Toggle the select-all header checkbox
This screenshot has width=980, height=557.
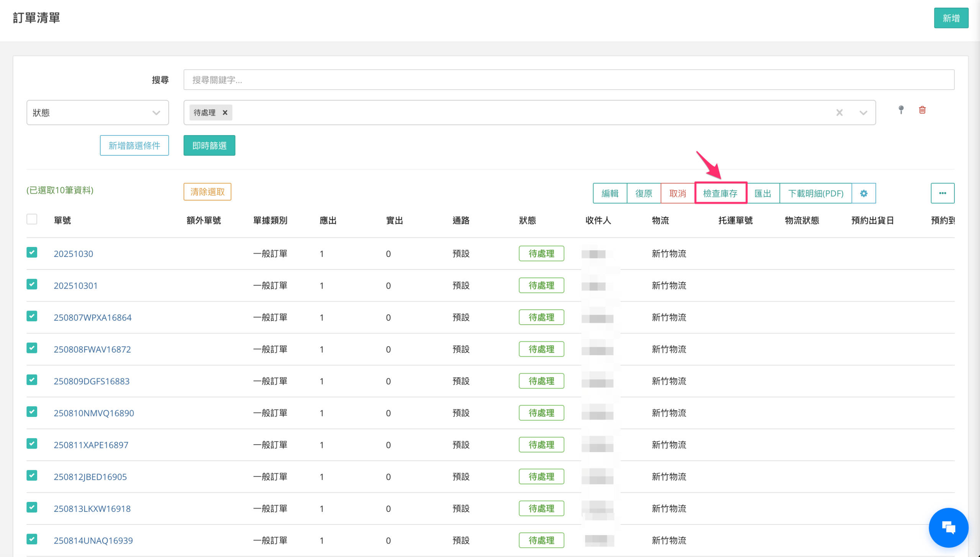pyautogui.click(x=32, y=219)
